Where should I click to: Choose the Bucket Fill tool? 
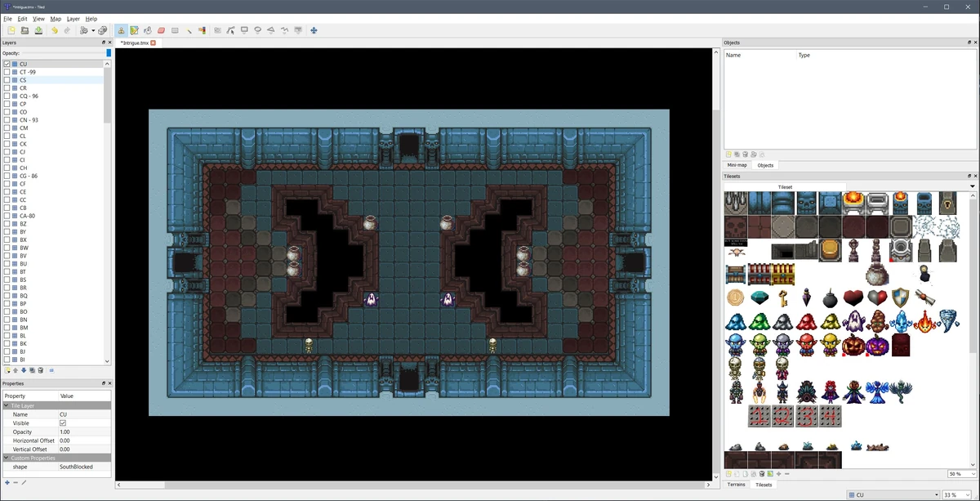148,30
